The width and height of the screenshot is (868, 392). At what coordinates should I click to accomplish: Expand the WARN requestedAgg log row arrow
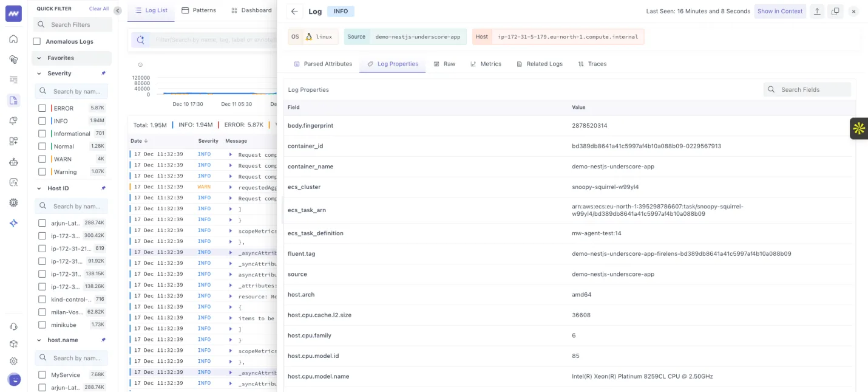(x=231, y=187)
